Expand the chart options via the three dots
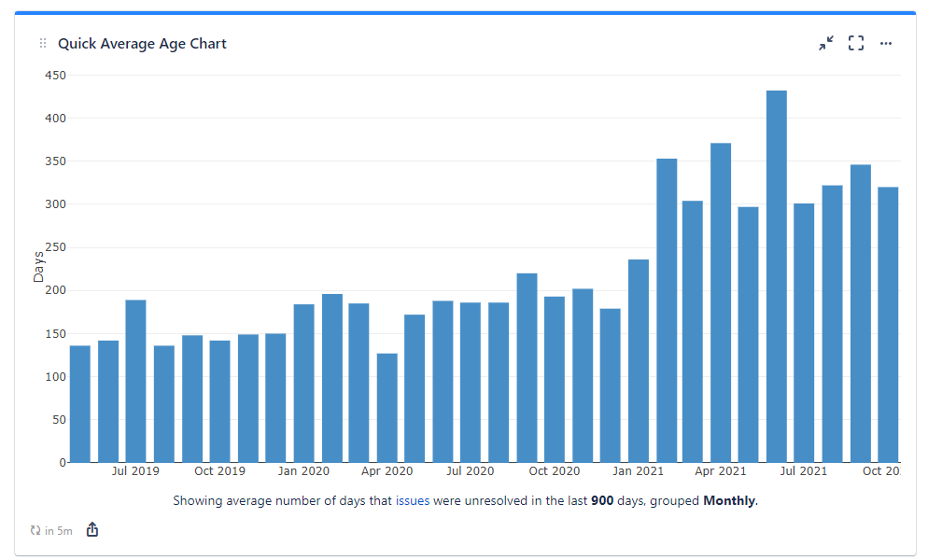 [x=885, y=43]
